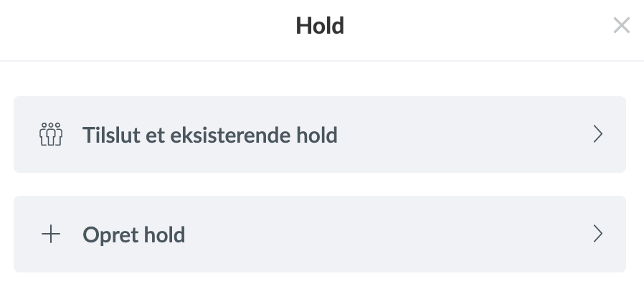The height and width of the screenshot is (294, 644).
Task: Click the plus sign to create a team
Action: [x=51, y=234]
